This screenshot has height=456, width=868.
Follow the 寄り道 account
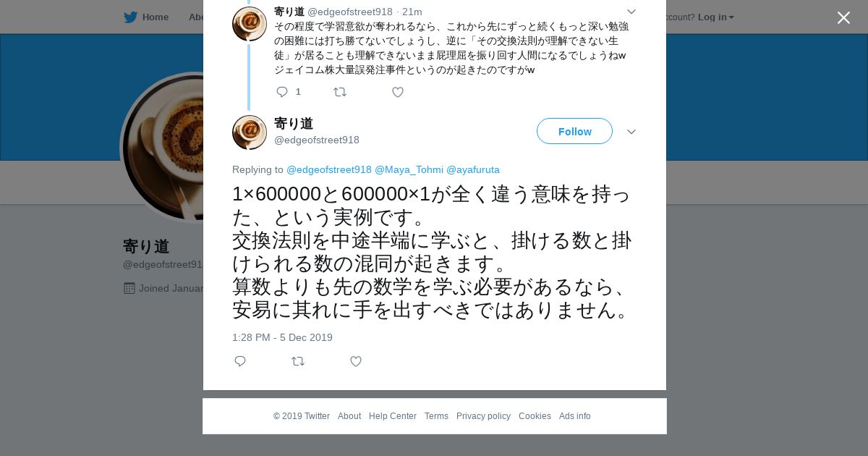point(574,131)
